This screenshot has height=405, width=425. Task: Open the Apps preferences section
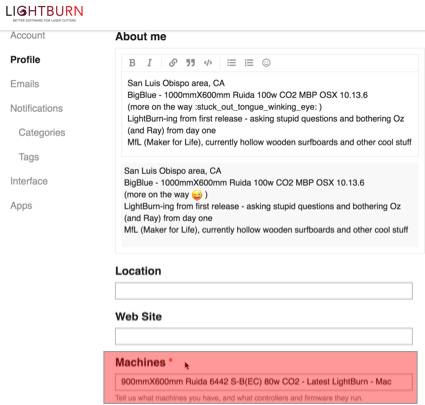(21, 206)
